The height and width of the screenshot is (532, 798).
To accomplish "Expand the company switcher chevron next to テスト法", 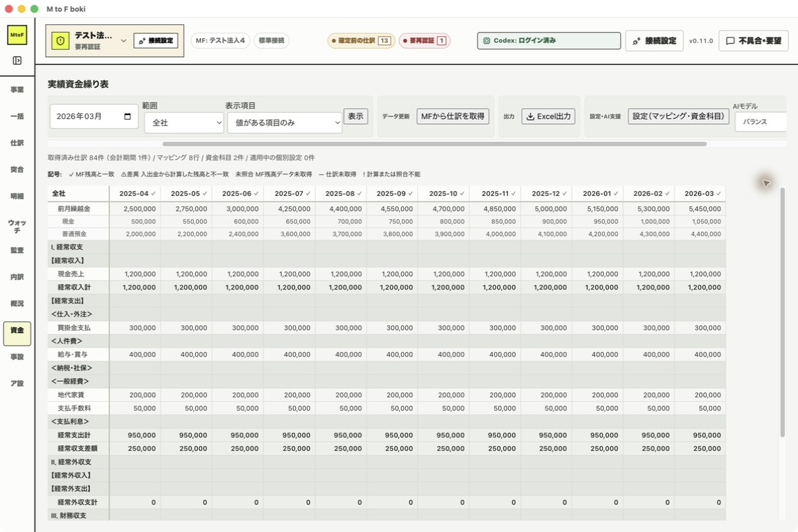I will pyautogui.click(x=123, y=41).
